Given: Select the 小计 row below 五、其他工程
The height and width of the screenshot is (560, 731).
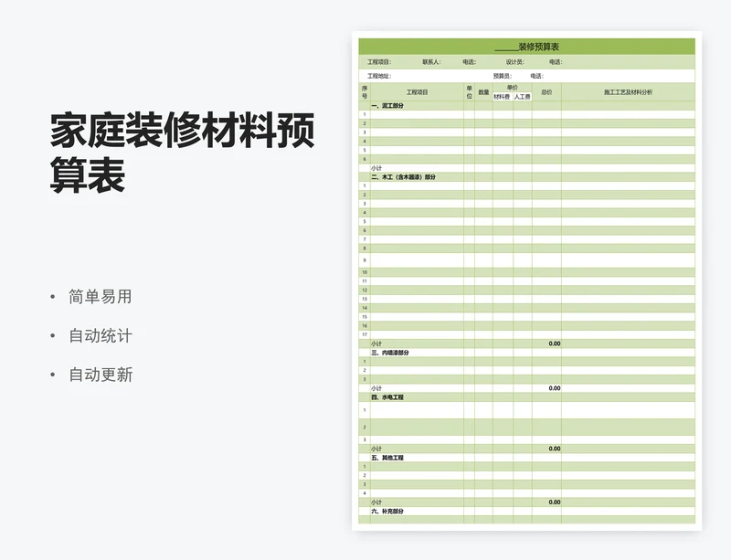Looking at the screenshot, I should pyautogui.click(x=375, y=501).
